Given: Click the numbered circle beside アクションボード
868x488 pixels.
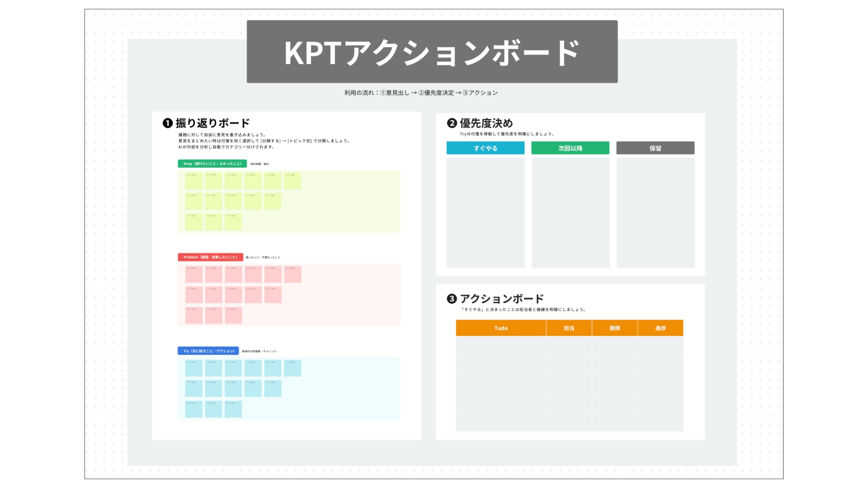Looking at the screenshot, I should [x=452, y=299].
